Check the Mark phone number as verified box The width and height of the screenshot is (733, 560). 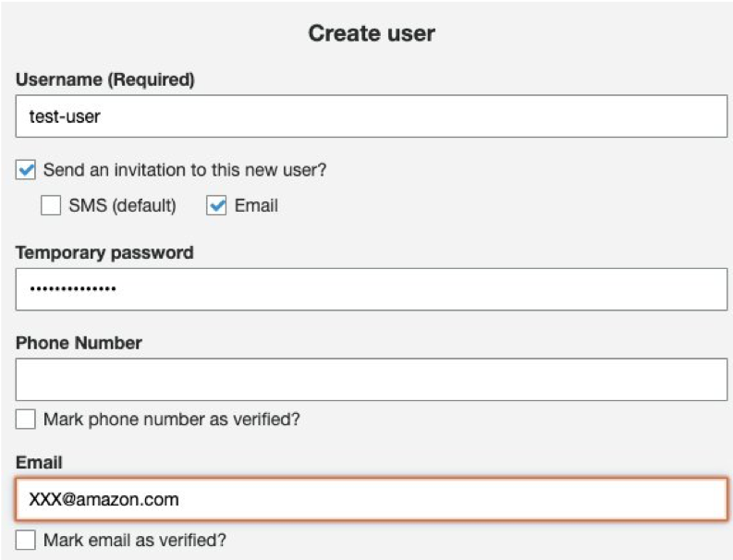coord(27,420)
